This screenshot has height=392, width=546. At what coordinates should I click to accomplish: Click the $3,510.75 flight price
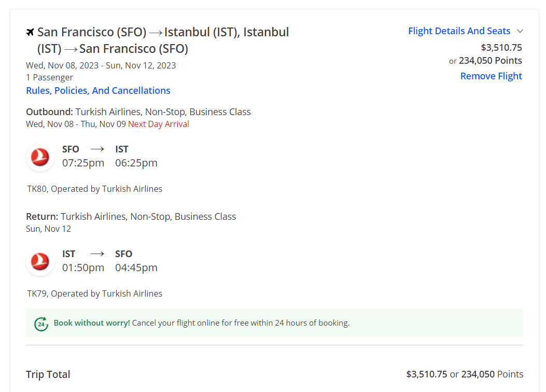(501, 47)
